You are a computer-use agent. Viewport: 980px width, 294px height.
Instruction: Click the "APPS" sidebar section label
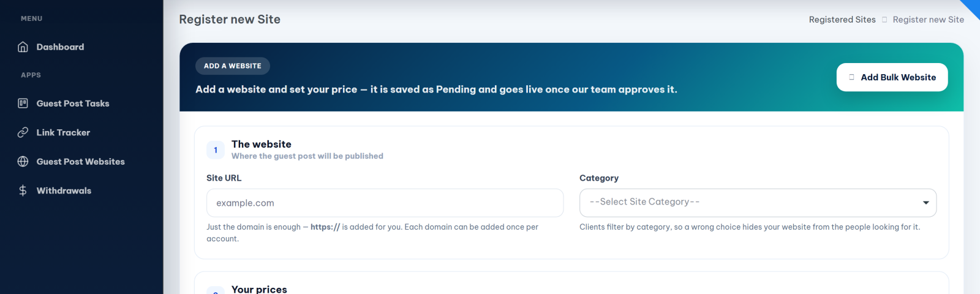click(31, 75)
